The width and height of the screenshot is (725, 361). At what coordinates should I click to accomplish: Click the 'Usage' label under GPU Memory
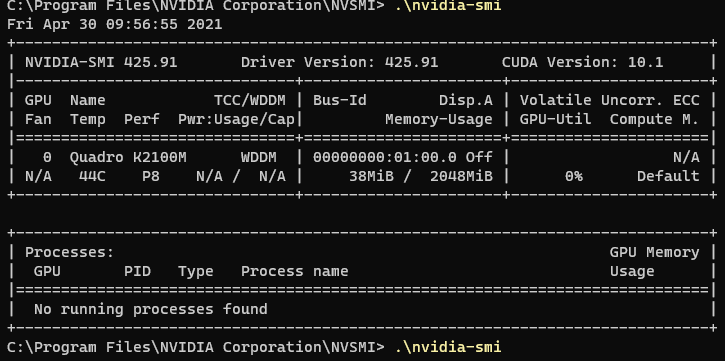[632, 271]
